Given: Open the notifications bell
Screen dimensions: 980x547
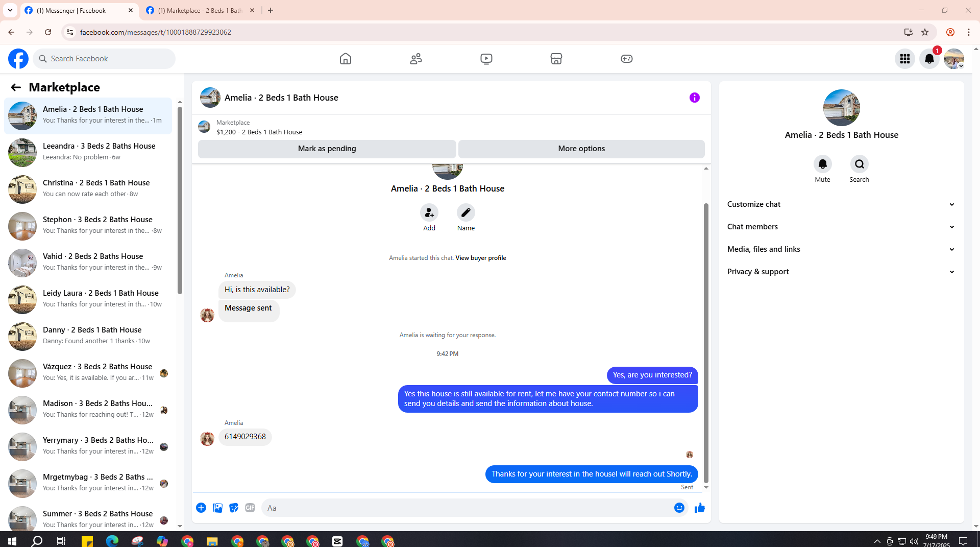Looking at the screenshot, I should point(929,59).
